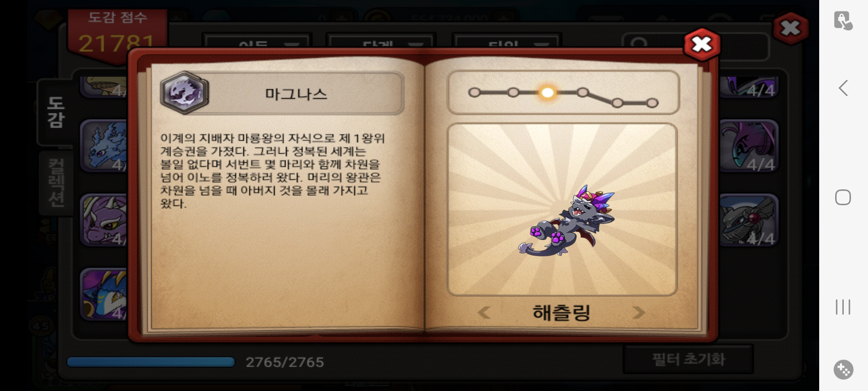This screenshot has width=868, height=391.
Task: Open the armored grey dragon card with red gem
Action: click(749, 220)
